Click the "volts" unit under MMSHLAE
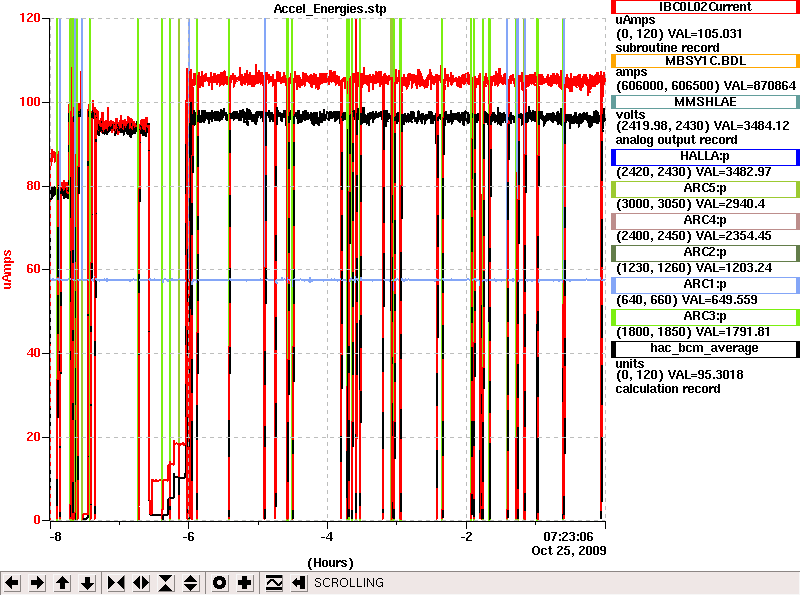This screenshot has width=800, height=595. pyautogui.click(x=630, y=114)
